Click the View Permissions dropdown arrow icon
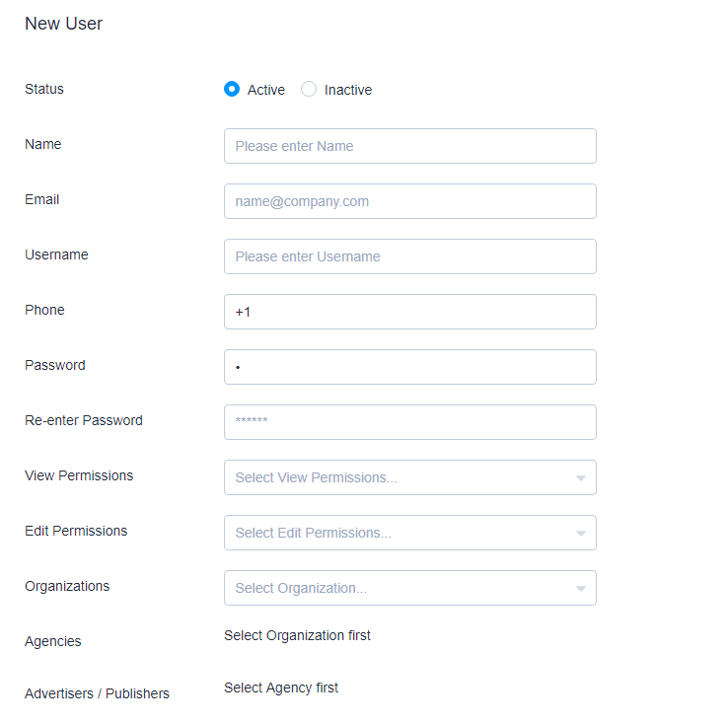Screen dimensions: 728x724 pos(580,478)
